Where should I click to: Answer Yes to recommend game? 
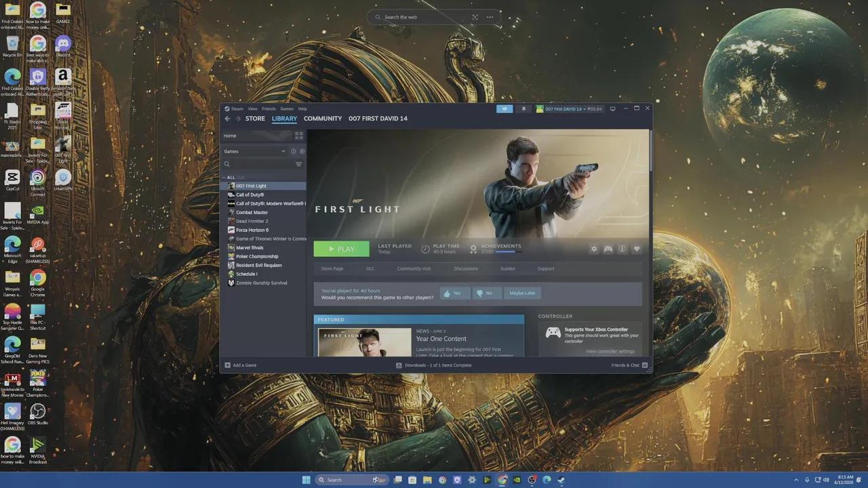[x=454, y=293]
